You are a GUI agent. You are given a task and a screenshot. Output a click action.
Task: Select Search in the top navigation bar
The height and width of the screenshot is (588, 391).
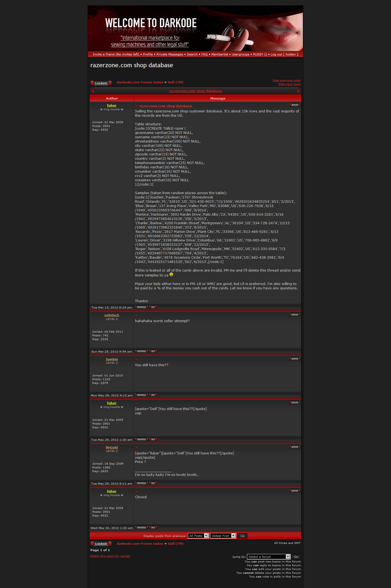coord(192,54)
